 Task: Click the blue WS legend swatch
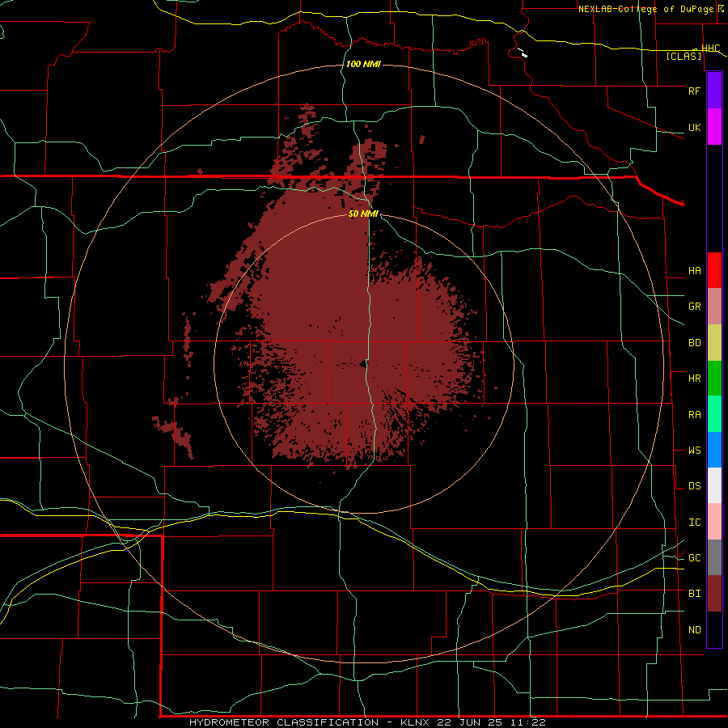pyautogui.click(x=714, y=450)
